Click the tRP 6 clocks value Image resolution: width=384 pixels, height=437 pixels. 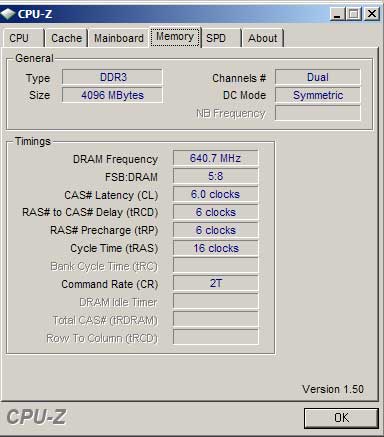[216, 230]
